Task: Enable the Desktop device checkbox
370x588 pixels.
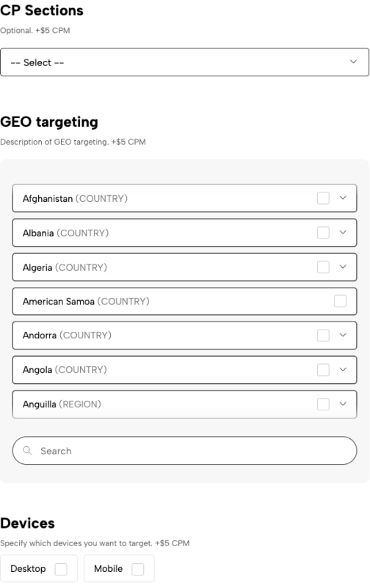Action: [x=61, y=569]
